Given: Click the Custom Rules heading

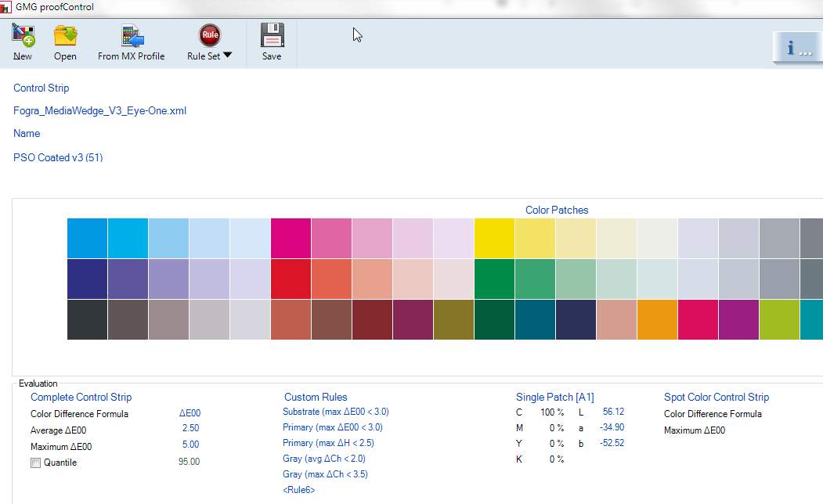Looking at the screenshot, I should point(316,397).
